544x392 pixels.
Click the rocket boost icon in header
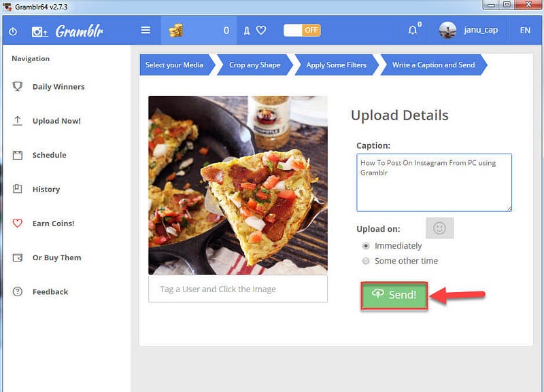tap(247, 31)
